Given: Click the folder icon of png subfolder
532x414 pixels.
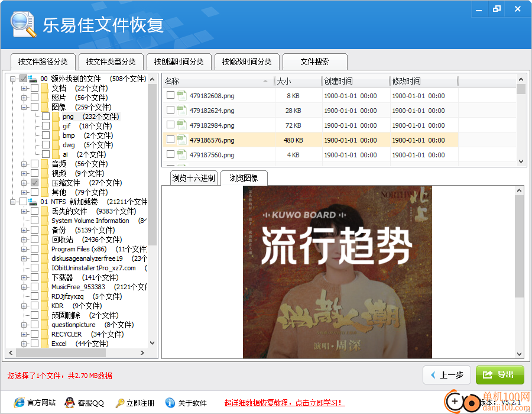Looking at the screenshot, I should pyautogui.click(x=56, y=117).
